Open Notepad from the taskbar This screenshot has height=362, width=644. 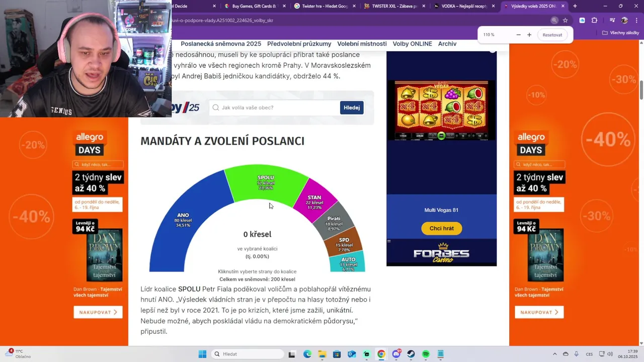coord(441,354)
